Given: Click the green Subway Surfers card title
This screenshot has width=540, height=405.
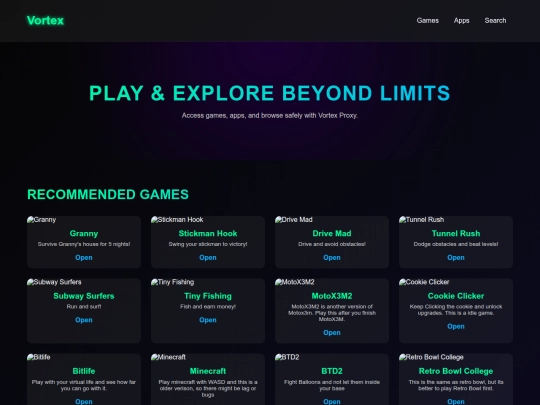Looking at the screenshot, I should (x=84, y=296).
